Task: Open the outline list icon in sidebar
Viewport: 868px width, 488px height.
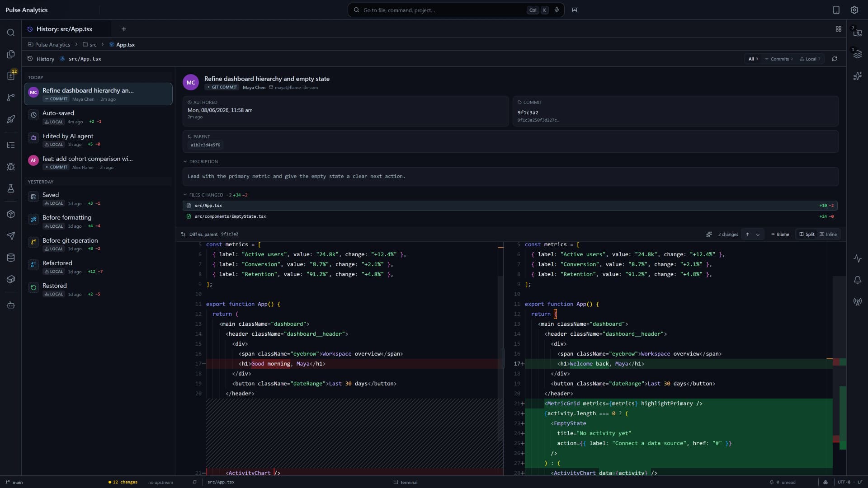Action: (11, 145)
